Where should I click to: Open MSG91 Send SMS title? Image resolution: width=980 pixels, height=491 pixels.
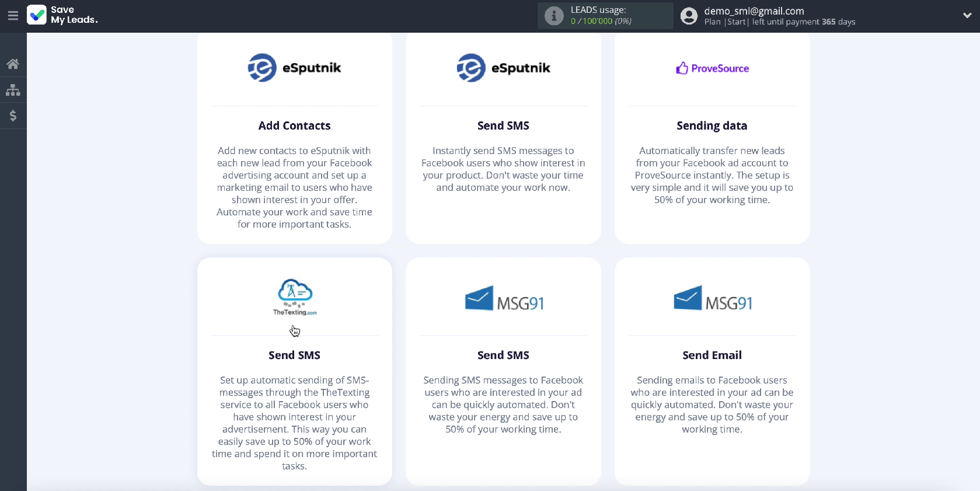[503, 355]
